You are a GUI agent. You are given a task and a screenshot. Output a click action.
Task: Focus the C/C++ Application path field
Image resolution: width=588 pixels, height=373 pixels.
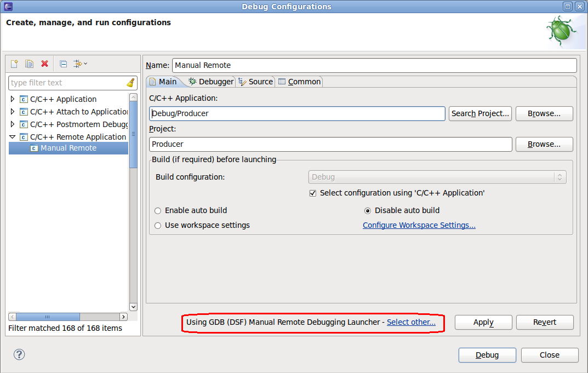pyautogui.click(x=297, y=113)
